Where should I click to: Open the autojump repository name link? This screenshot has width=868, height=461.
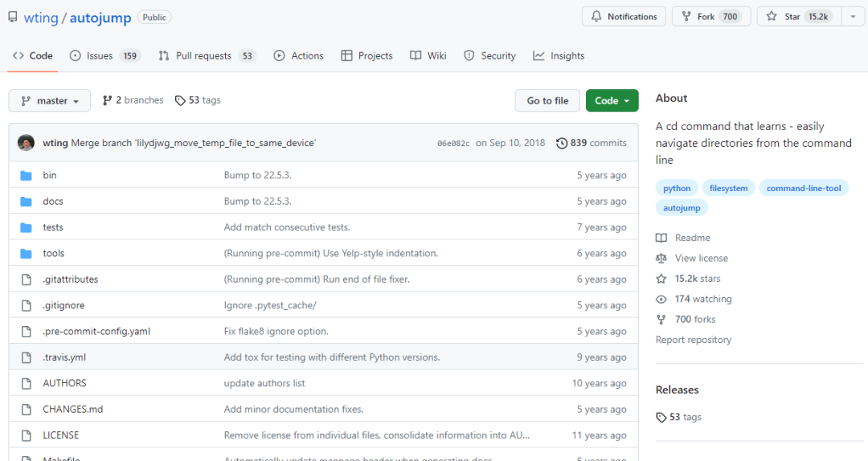click(100, 18)
